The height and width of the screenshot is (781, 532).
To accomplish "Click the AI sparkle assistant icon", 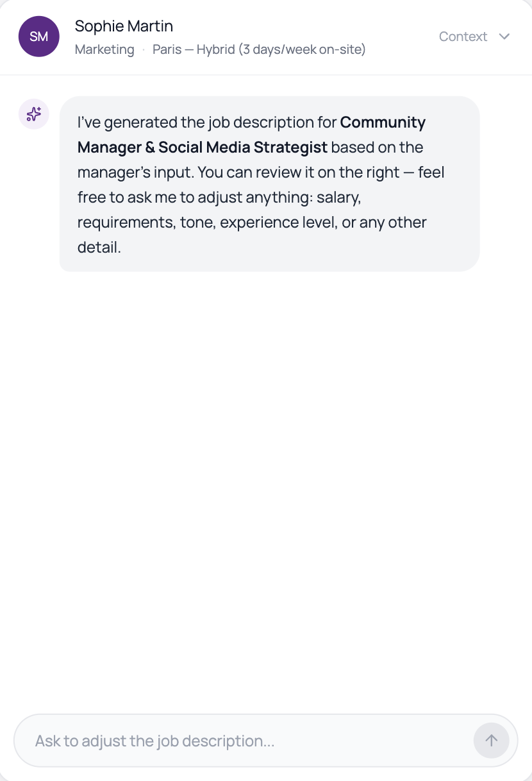I will point(34,114).
